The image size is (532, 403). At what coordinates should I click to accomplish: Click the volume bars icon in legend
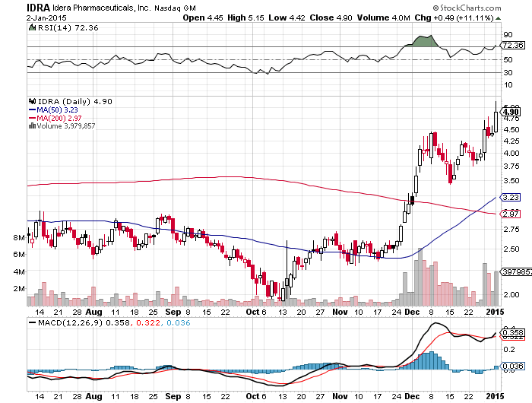click(x=32, y=125)
